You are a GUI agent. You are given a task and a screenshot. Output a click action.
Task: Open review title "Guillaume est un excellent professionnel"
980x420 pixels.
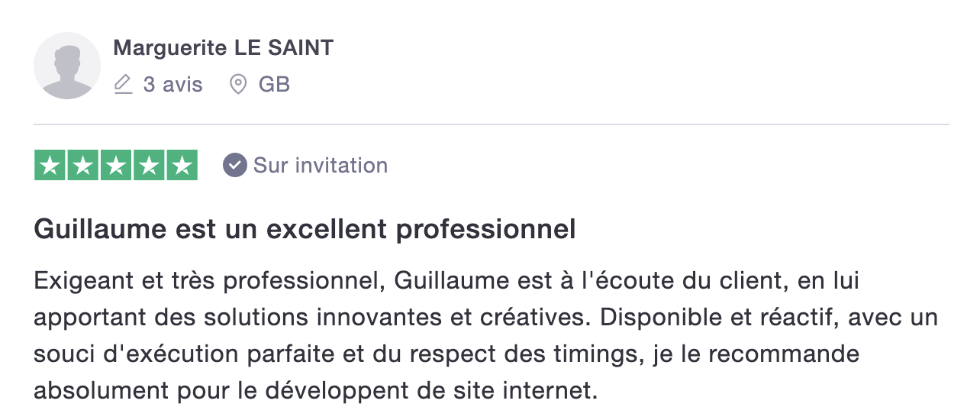pyautogui.click(x=305, y=230)
